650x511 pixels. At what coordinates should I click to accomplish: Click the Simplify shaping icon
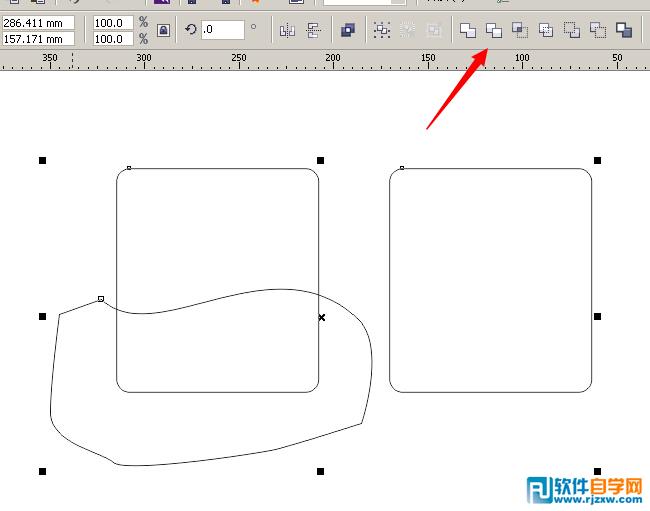[x=546, y=30]
